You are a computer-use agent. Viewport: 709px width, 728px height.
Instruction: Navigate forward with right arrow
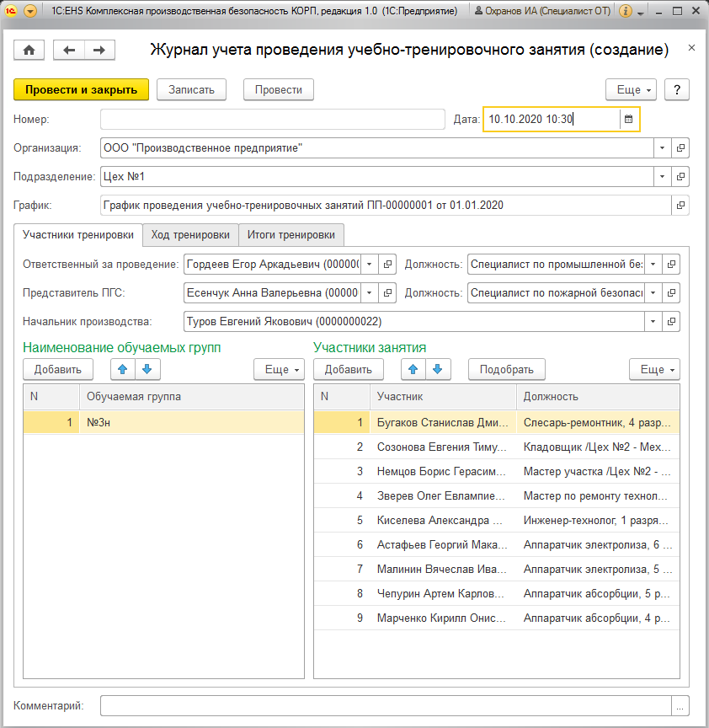point(99,51)
